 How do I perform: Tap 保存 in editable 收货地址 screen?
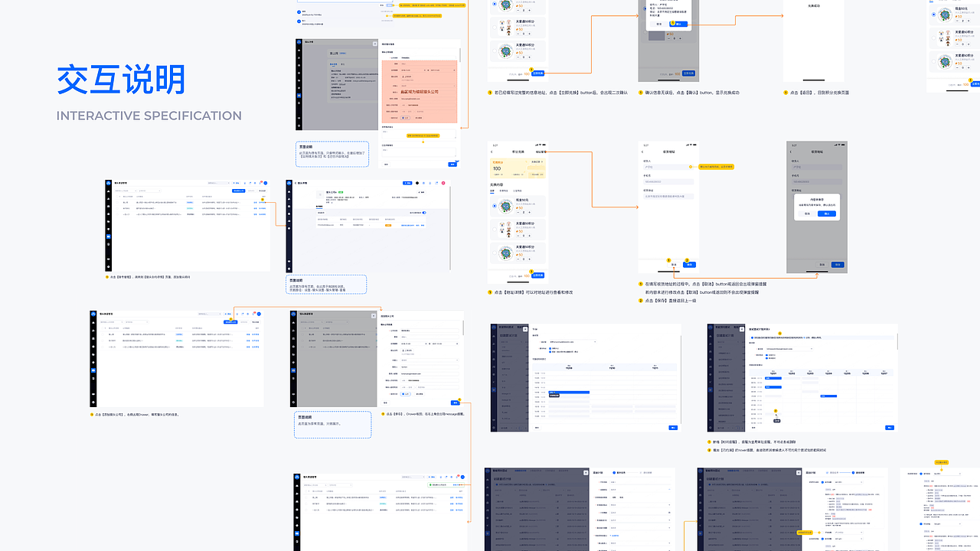[x=689, y=265]
